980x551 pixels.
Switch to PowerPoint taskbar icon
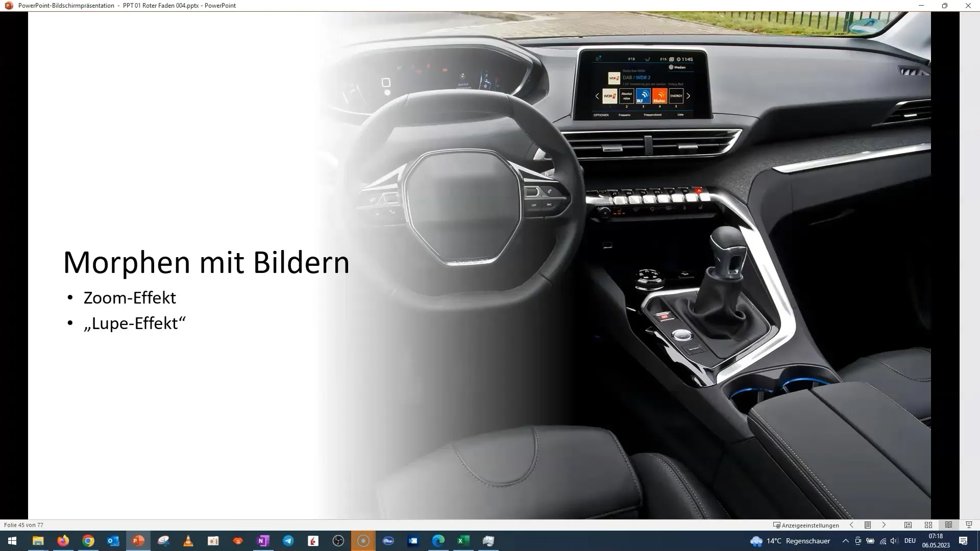[x=138, y=541]
